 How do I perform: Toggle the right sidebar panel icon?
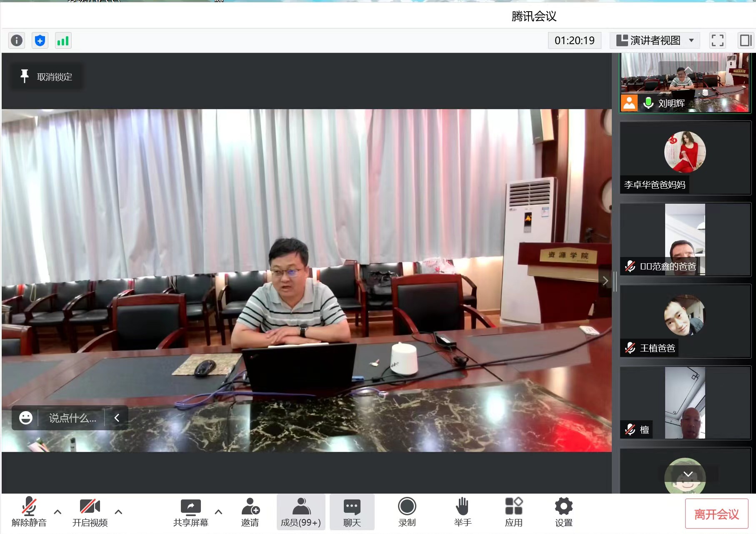746,40
